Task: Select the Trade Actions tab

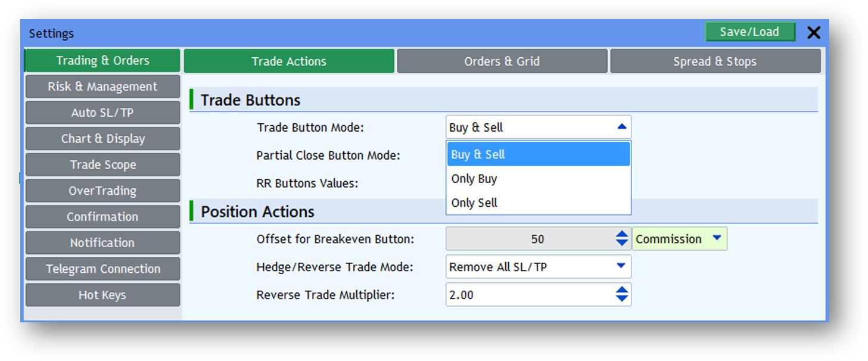Action: (289, 61)
